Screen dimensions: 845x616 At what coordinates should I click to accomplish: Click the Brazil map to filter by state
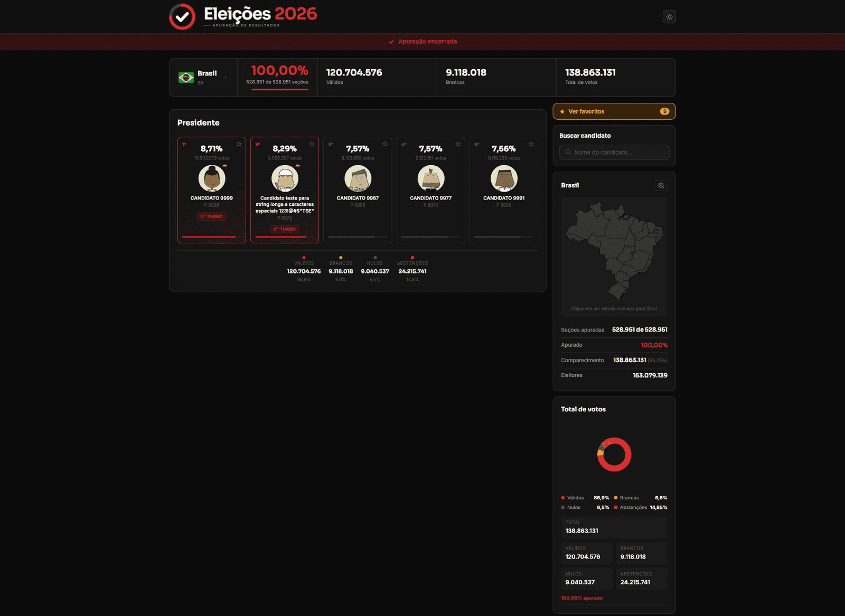614,251
